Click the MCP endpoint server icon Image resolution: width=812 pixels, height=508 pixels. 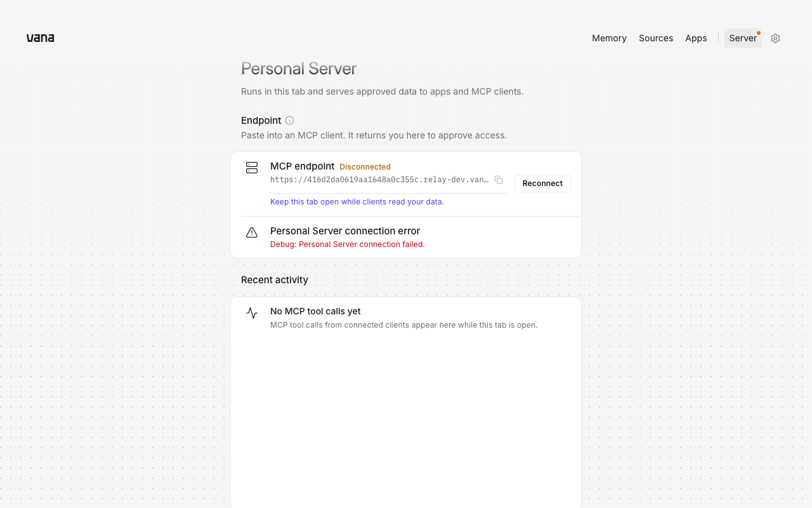pyautogui.click(x=252, y=168)
